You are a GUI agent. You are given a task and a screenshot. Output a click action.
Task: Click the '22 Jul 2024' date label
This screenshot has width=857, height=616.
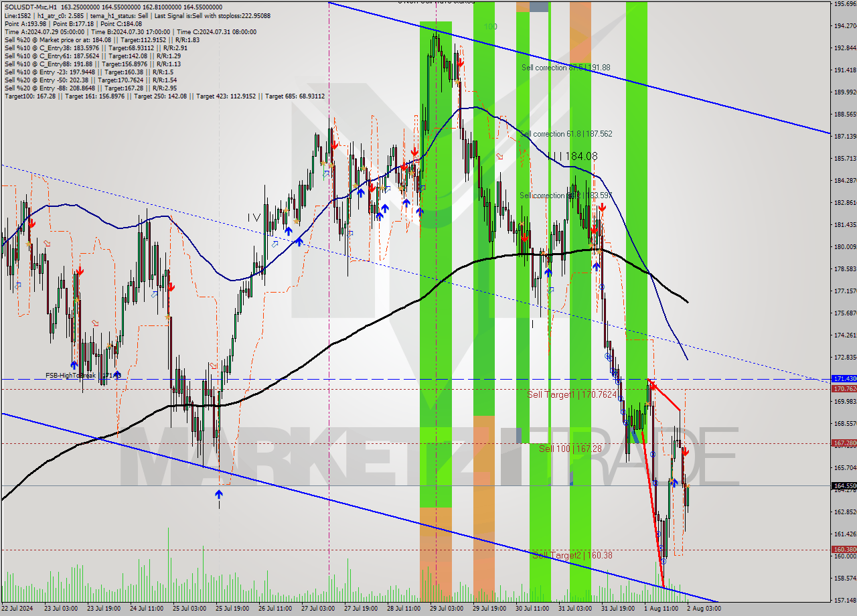pos(17,609)
